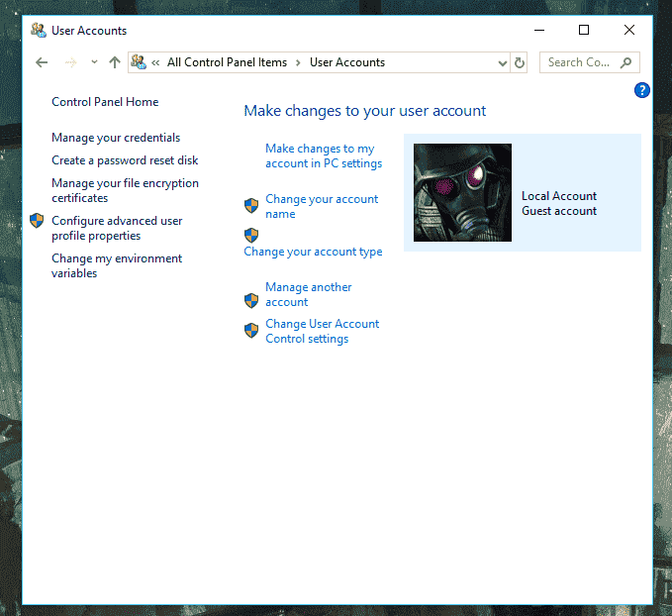Screen dimensions: 672x616
Task: Open Manage your credentials
Action: 116,138
